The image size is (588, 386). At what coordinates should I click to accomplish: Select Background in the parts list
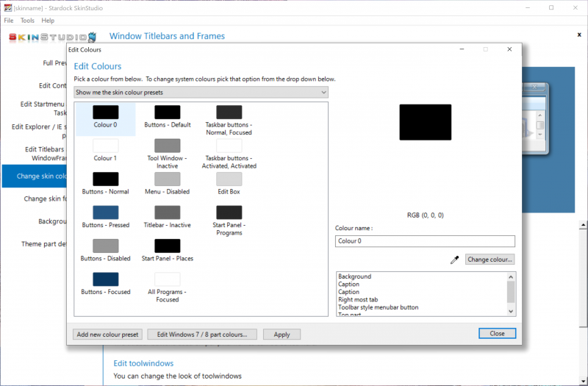tap(355, 276)
